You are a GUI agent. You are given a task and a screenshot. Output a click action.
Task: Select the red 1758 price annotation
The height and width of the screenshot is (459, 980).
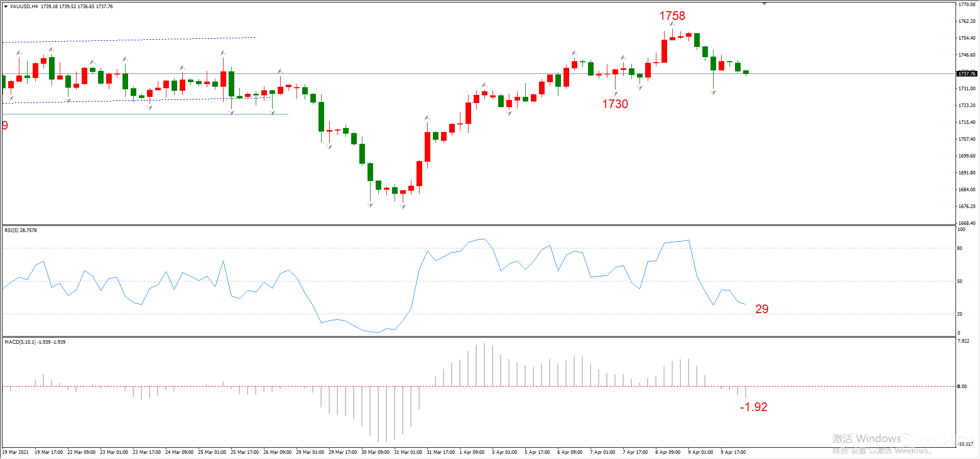pyautogui.click(x=672, y=16)
